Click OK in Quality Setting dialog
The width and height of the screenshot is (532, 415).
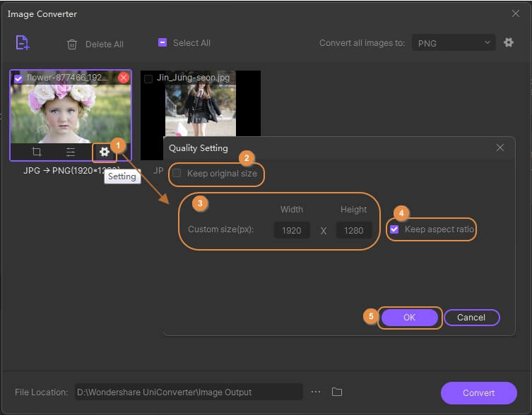click(x=409, y=318)
